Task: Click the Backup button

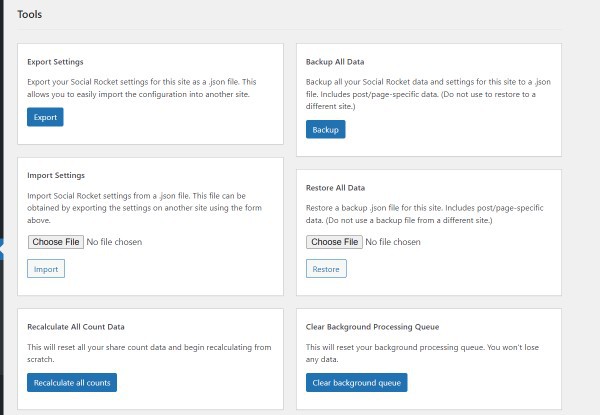Action: tap(326, 130)
